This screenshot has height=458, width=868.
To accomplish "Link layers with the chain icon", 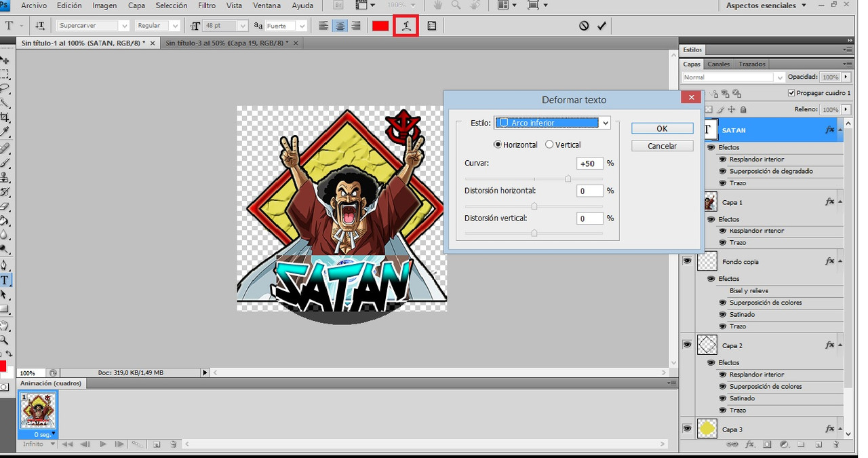I will 732,445.
